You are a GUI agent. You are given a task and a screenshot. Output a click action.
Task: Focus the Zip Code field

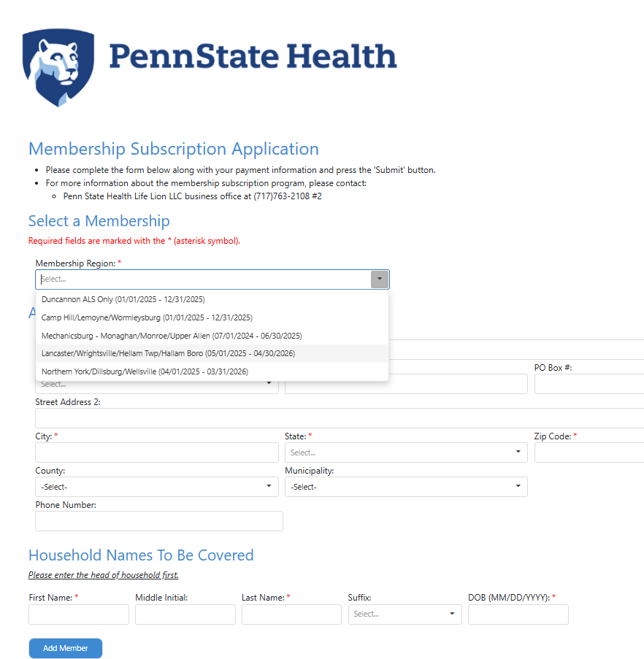click(589, 452)
